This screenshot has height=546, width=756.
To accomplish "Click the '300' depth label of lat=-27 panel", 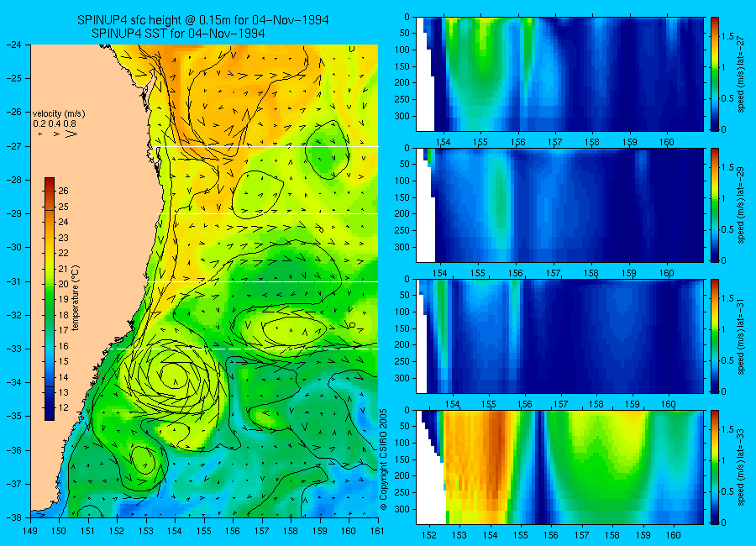I will (x=402, y=116).
